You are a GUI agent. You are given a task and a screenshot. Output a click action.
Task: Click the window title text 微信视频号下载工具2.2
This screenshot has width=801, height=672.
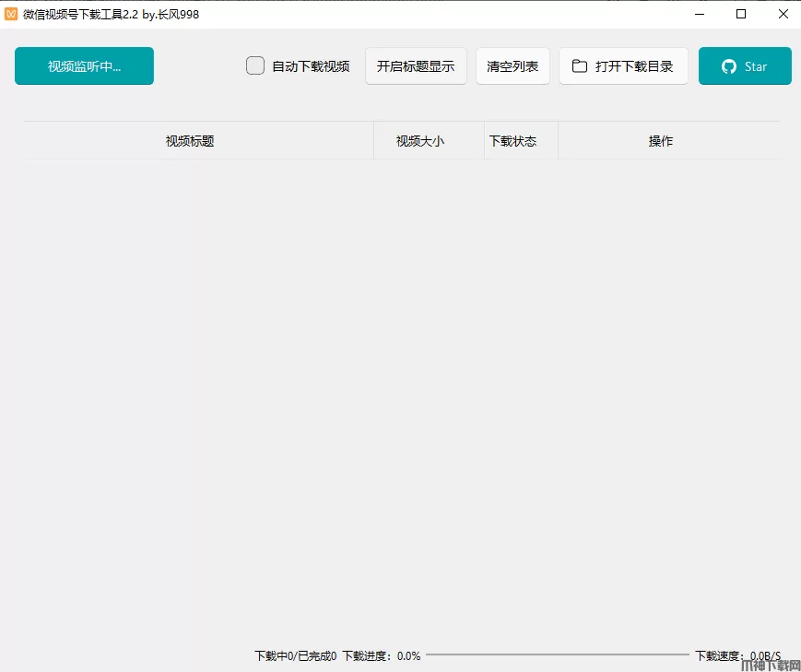click(x=111, y=14)
